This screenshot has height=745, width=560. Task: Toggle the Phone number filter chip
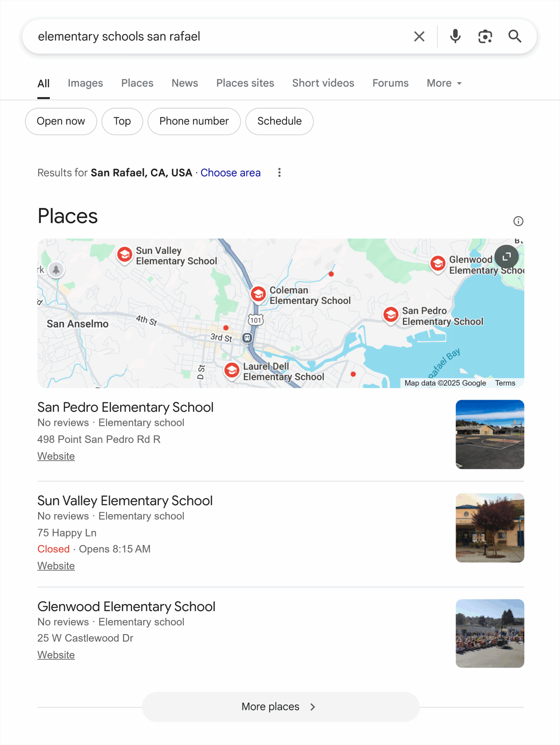[x=194, y=121]
